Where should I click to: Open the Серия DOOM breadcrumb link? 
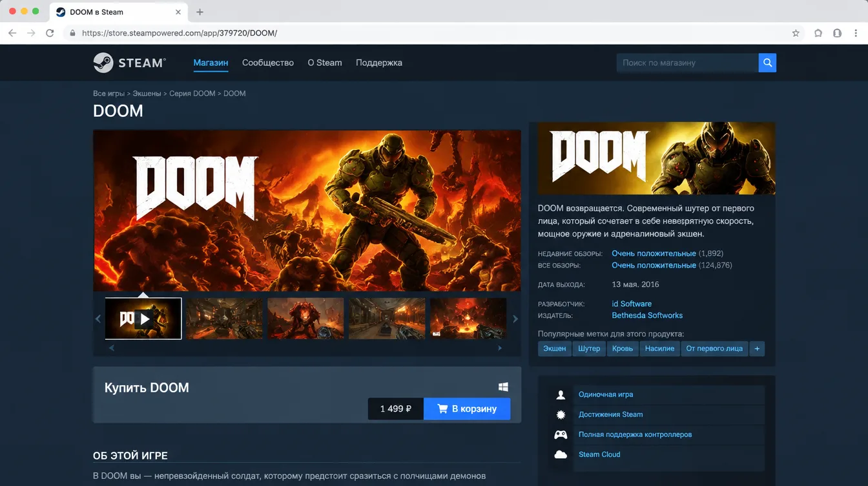192,94
